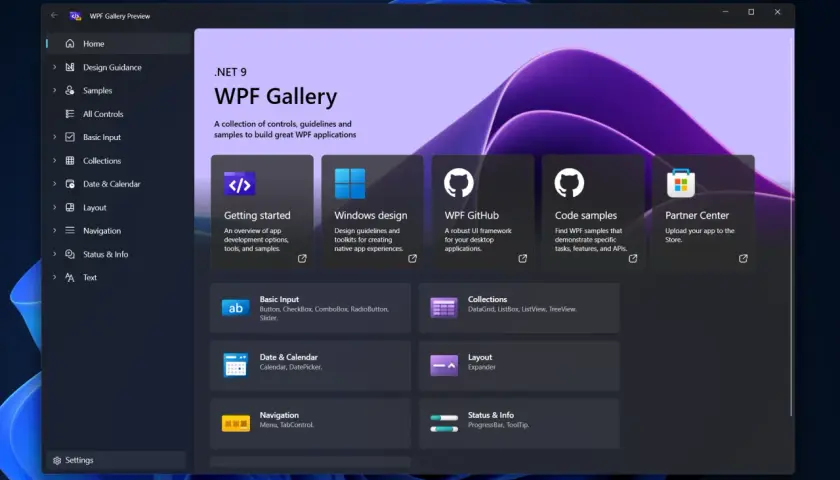Expand the Status & Info chevron

pos(54,254)
